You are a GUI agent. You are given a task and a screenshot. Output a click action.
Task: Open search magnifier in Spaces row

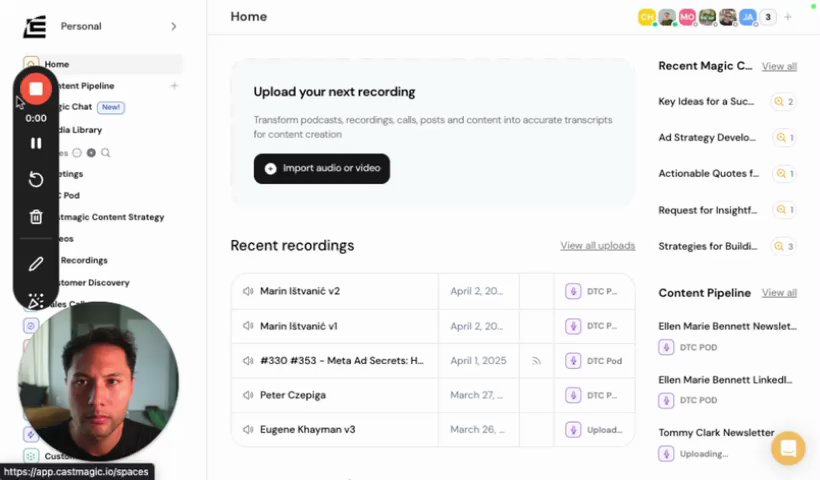click(105, 152)
